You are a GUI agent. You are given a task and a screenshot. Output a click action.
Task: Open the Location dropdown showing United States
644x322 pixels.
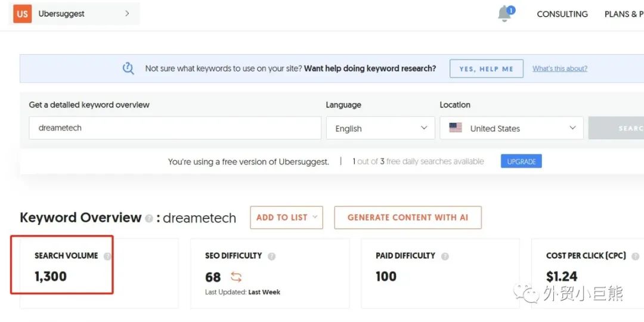pyautogui.click(x=511, y=128)
